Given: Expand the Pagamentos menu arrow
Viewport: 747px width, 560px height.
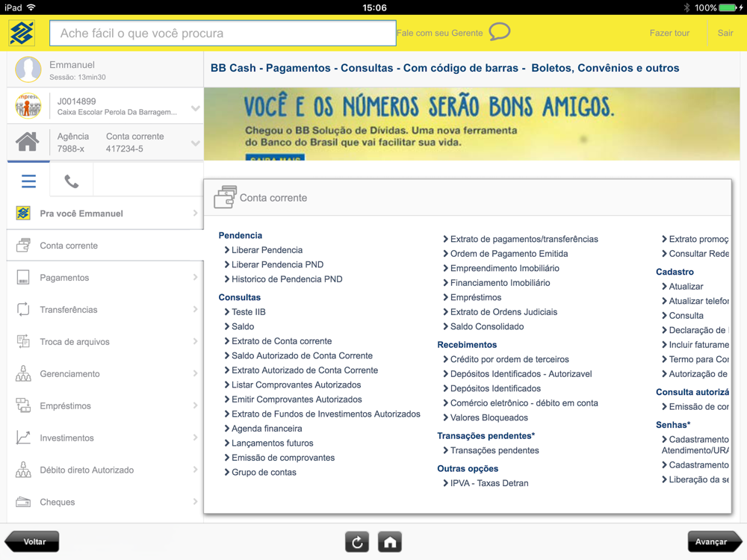Looking at the screenshot, I should tap(195, 277).
